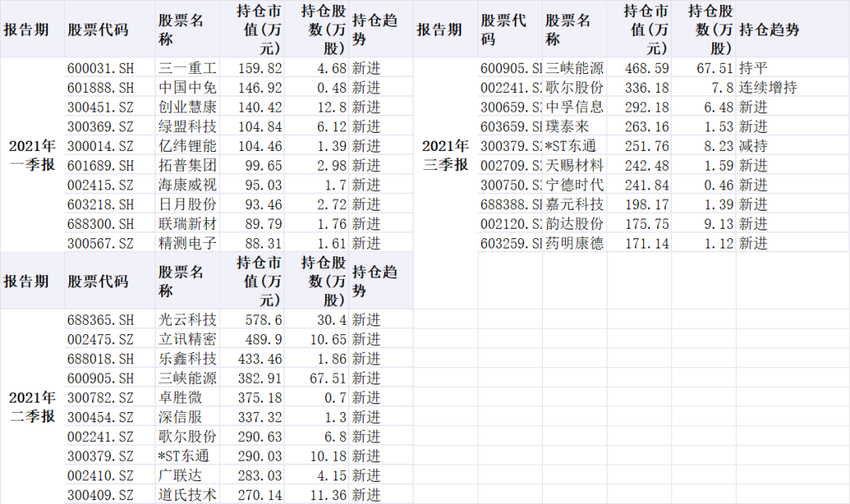
Task: Click the 减持 trend cell
Action: (x=753, y=146)
